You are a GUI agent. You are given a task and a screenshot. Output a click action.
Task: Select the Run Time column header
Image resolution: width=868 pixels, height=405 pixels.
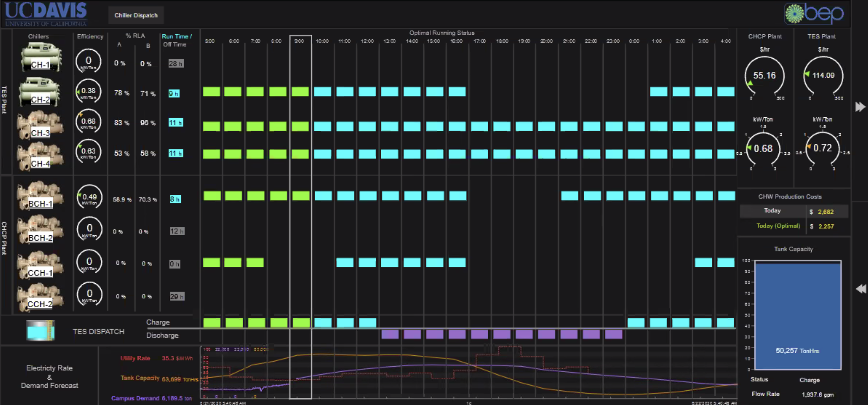tap(176, 37)
